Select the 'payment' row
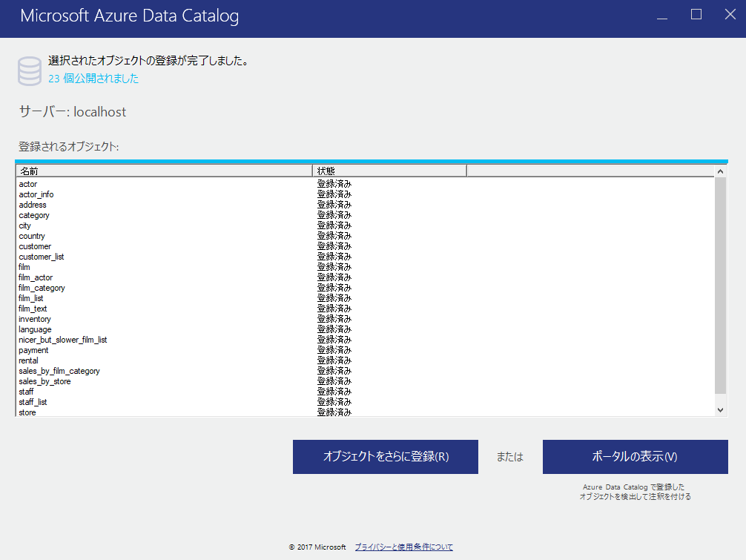 point(366,350)
